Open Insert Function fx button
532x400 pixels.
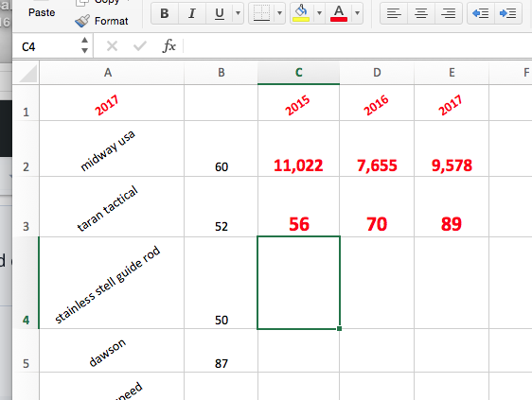coord(168,45)
